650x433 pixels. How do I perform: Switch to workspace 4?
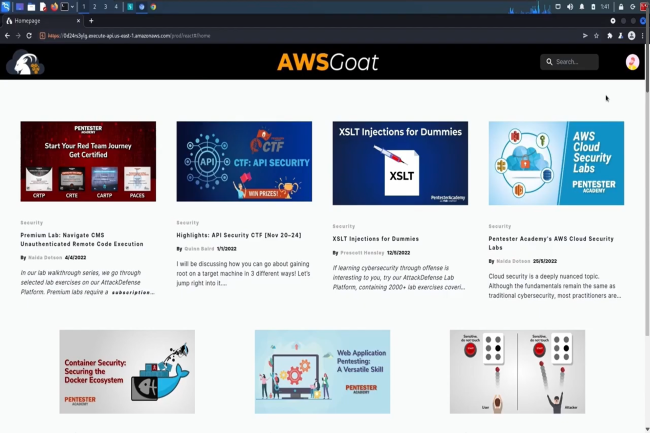coord(116,7)
